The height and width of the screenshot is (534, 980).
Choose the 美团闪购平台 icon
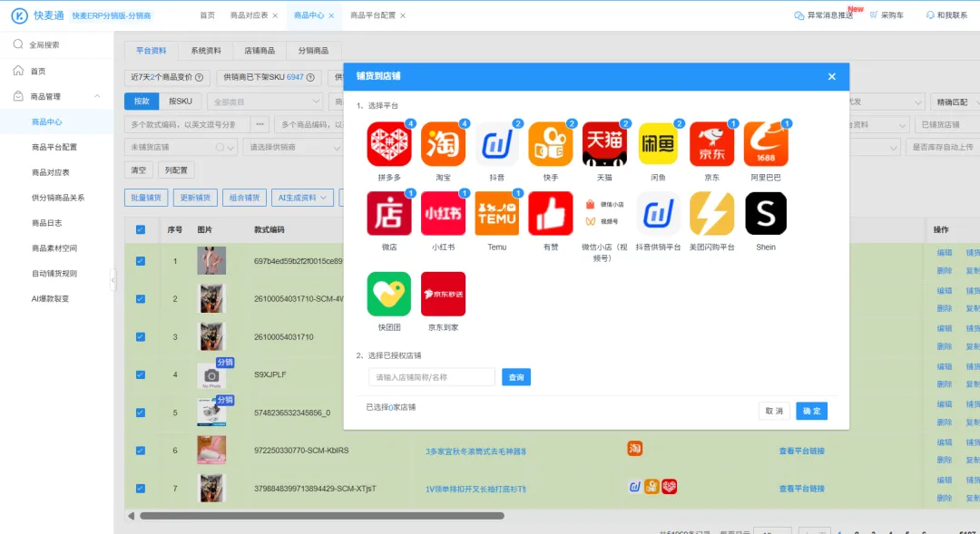coord(712,214)
